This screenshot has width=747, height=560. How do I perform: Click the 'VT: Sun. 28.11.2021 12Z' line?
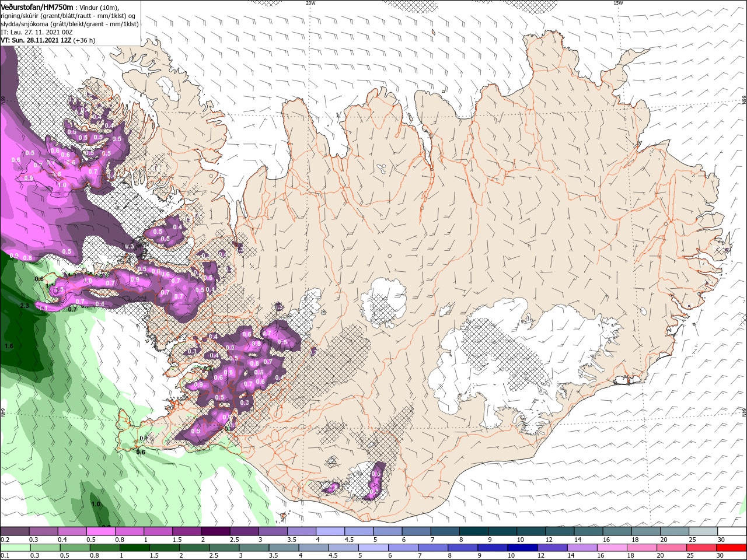(x=36, y=41)
